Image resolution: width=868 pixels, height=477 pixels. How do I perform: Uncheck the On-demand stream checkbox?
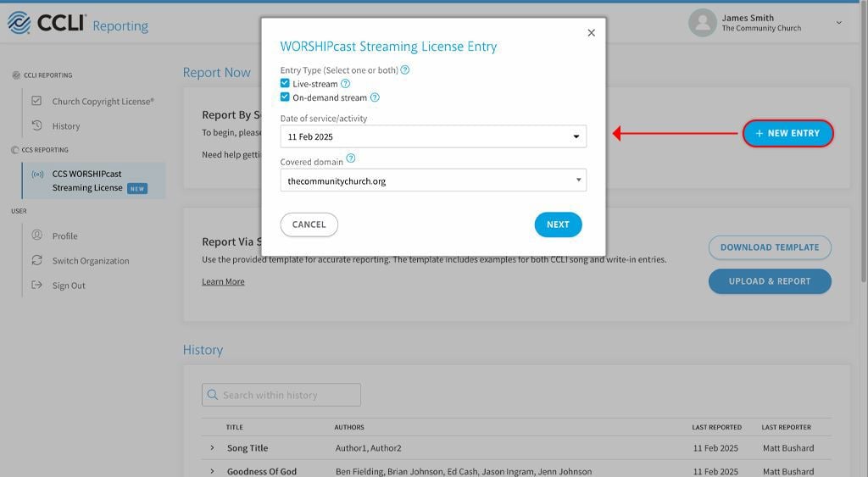point(285,97)
